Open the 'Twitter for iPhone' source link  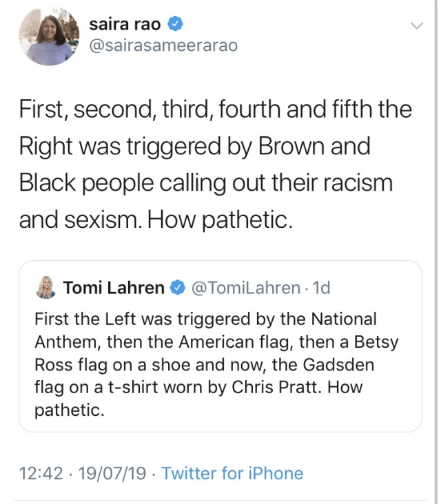pyautogui.click(x=232, y=473)
